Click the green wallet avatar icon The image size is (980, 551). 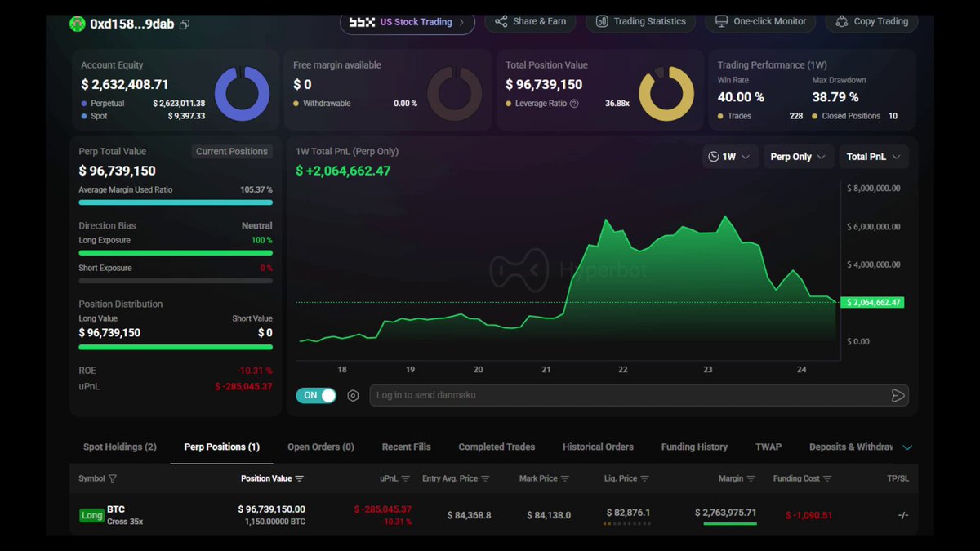78,24
